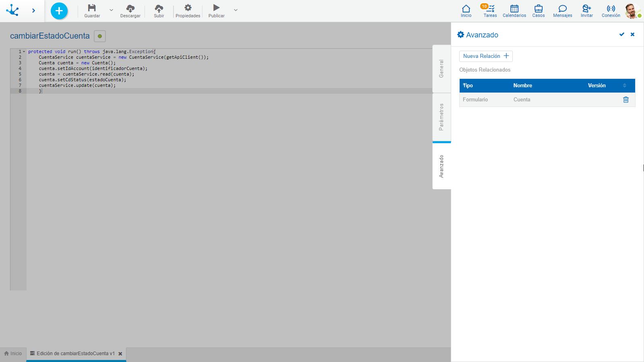Switch to the Parámetros side tab
The height and width of the screenshot is (362, 644).
tap(442, 117)
